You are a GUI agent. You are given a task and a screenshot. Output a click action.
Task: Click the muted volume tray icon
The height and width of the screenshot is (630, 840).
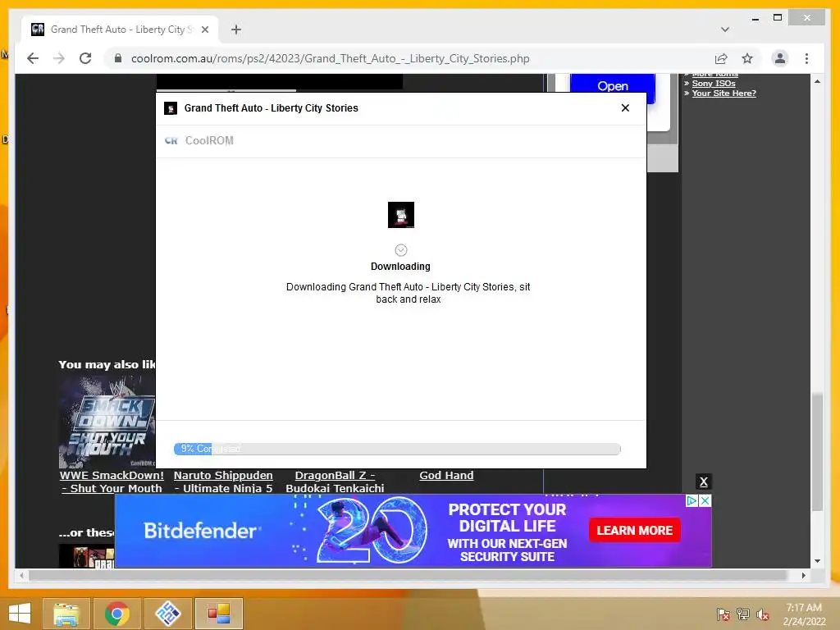coord(763,614)
